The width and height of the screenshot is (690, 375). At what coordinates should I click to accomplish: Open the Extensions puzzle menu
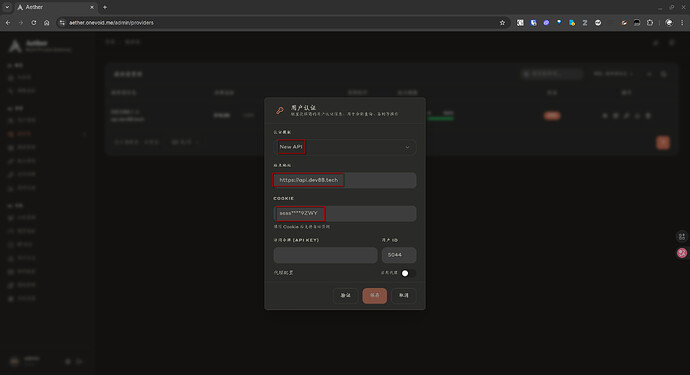650,22
